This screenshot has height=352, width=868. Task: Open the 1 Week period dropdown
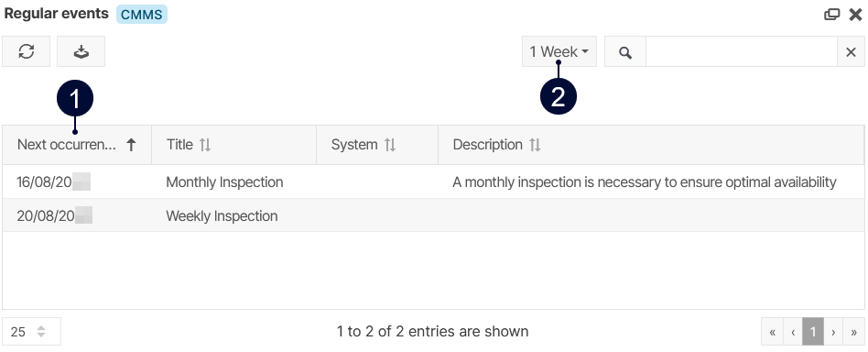pos(559,51)
